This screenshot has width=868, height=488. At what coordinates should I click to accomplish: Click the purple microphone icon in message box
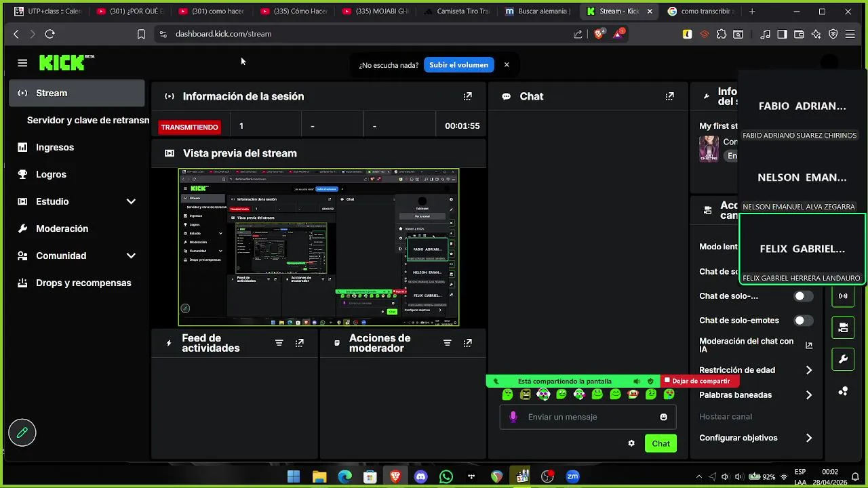point(513,417)
